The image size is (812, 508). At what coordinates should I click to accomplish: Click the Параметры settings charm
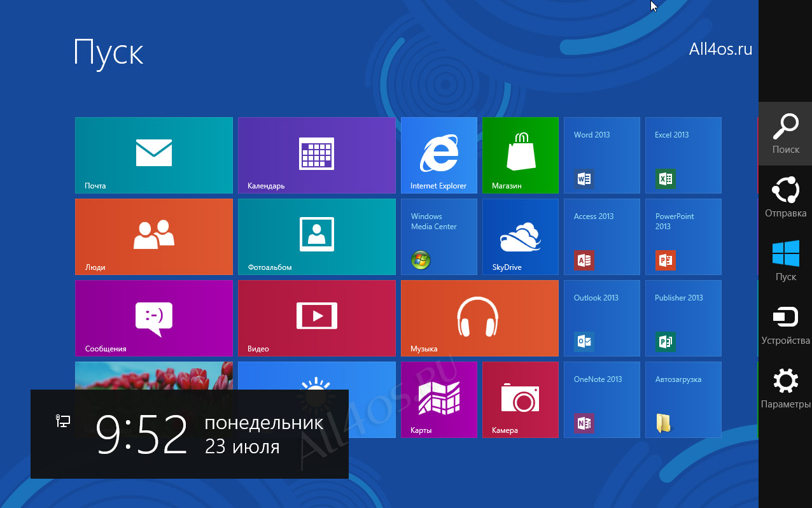pyautogui.click(x=785, y=388)
